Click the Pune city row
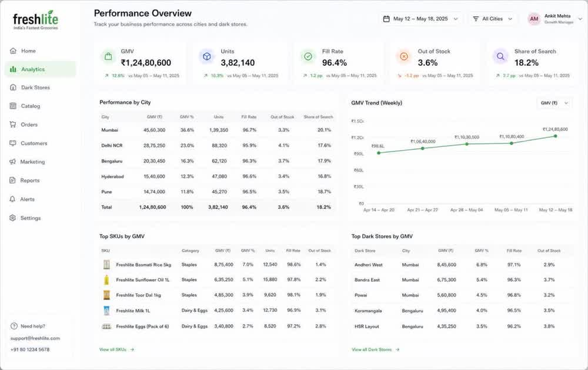This screenshot has height=370, width=588. [x=217, y=191]
